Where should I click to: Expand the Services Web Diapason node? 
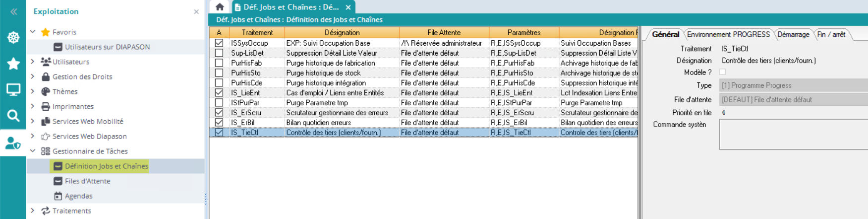(x=33, y=136)
